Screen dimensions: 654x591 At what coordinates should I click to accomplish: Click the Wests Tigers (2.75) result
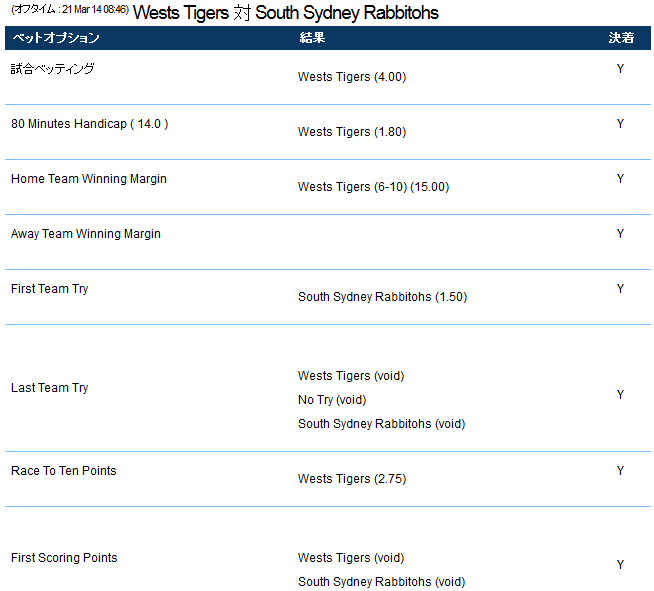351,479
